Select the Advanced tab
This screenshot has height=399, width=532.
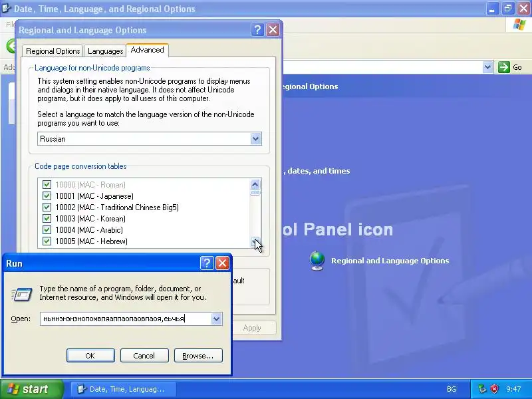coord(147,50)
